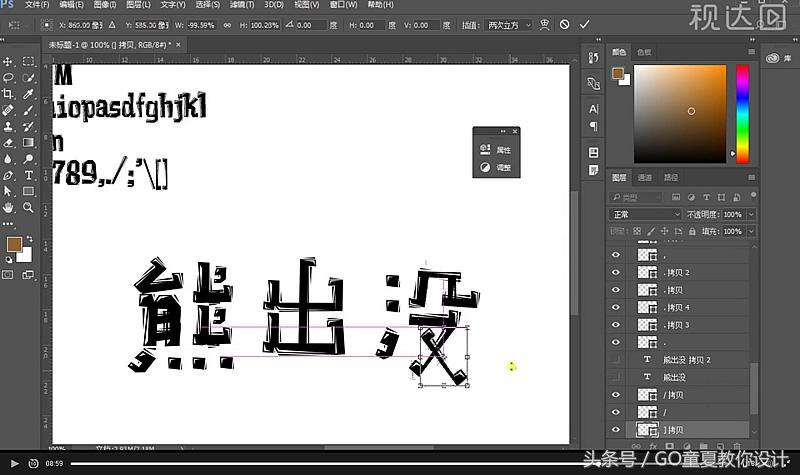Click the X position input field
800x475 pixels.
pos(85,25)
